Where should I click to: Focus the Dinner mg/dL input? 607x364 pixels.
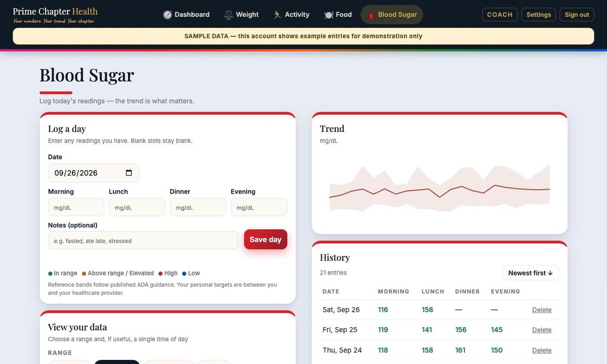(x=198, y=207)
